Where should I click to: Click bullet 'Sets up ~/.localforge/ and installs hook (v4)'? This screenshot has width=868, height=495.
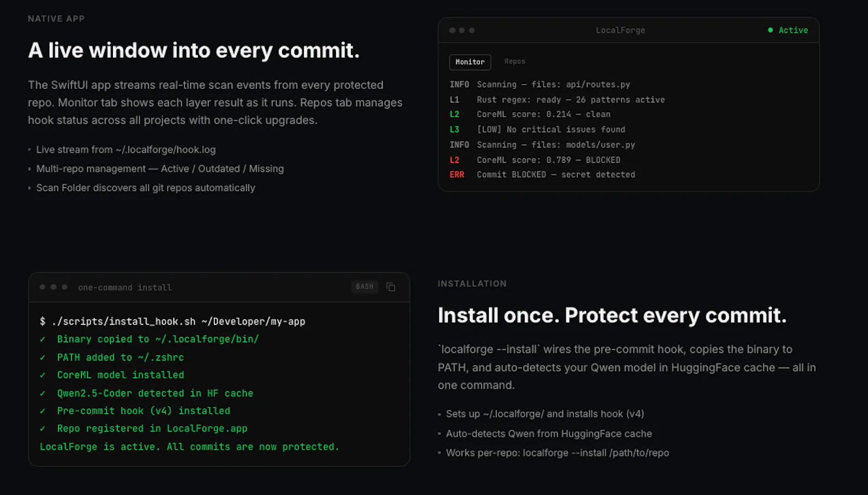[x=545, y=414]
